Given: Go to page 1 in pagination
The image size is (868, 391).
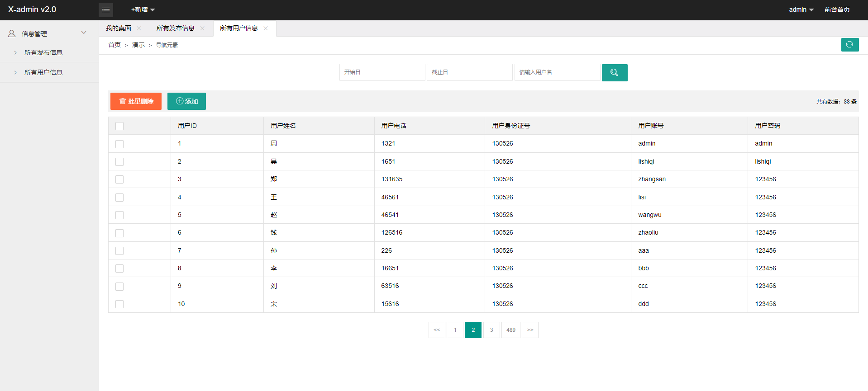Looking at the screenshot, I should tap(455, 330).
